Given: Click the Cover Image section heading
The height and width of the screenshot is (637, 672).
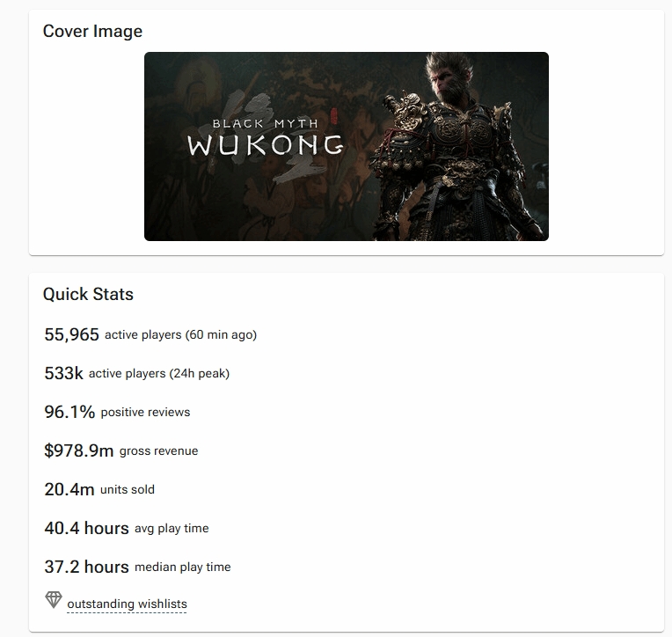Looking at the screenshot, I should click(x=92, y=31).
